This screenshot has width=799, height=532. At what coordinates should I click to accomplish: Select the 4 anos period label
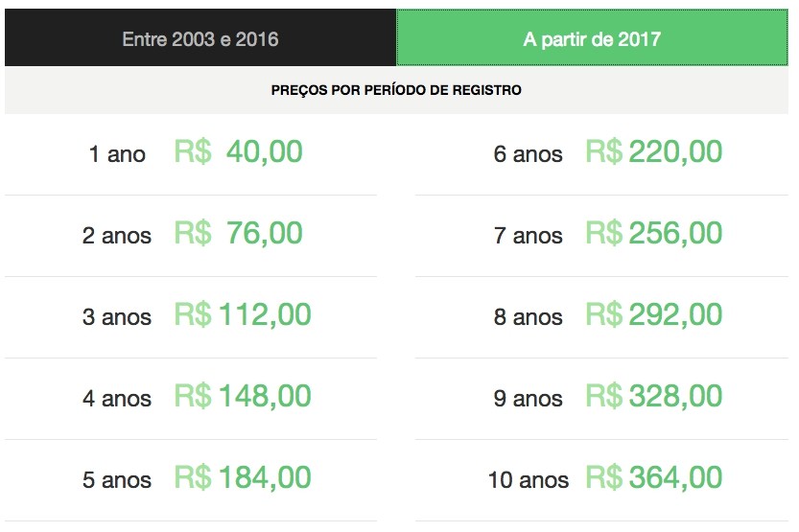coord(117,399)
